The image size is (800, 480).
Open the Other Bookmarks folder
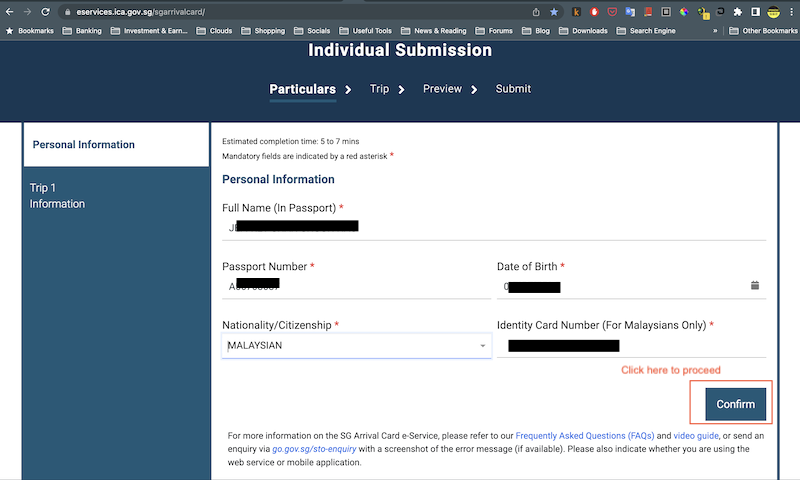(x=763, y=31)
